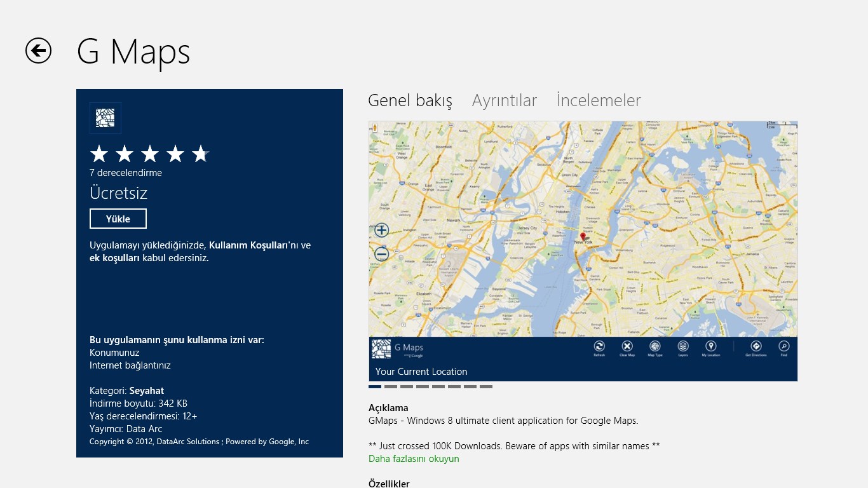Click the Copyright DataArc Solutions line

coord(199,442)
